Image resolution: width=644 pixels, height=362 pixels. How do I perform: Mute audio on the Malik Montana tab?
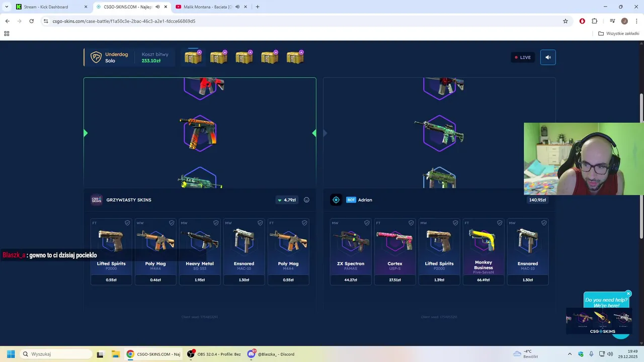[x=237, y=7]
